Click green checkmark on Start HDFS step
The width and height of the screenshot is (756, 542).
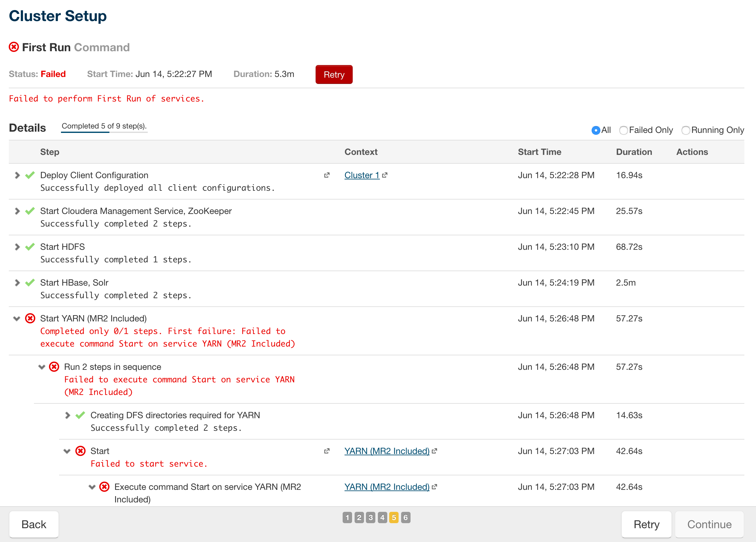[x=30, y=247]
